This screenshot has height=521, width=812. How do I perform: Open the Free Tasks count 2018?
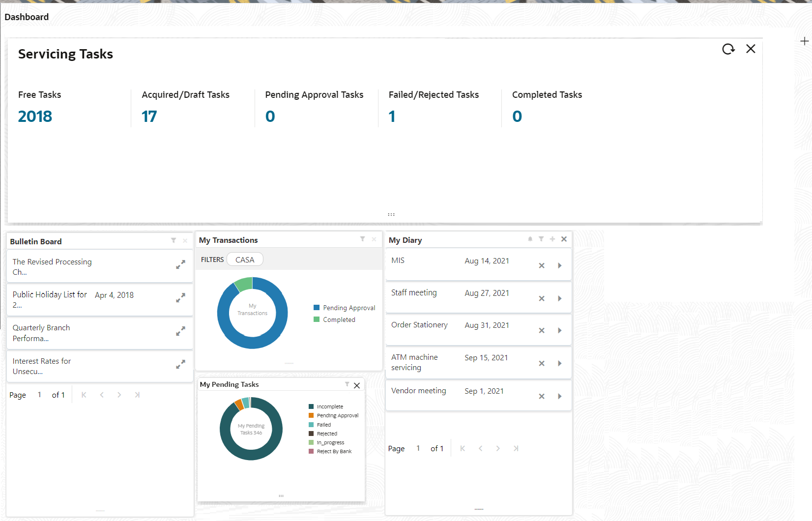point(35,116)
